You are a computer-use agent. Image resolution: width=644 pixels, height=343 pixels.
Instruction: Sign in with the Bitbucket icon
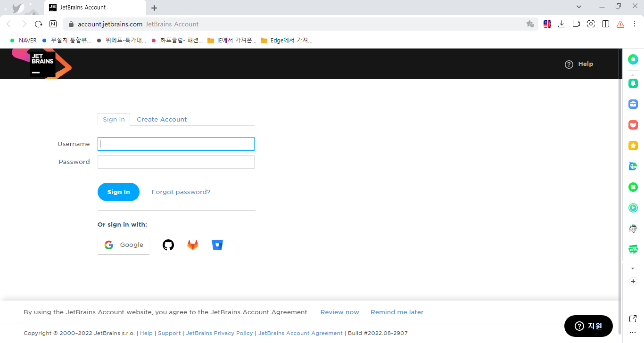(217, 245)
